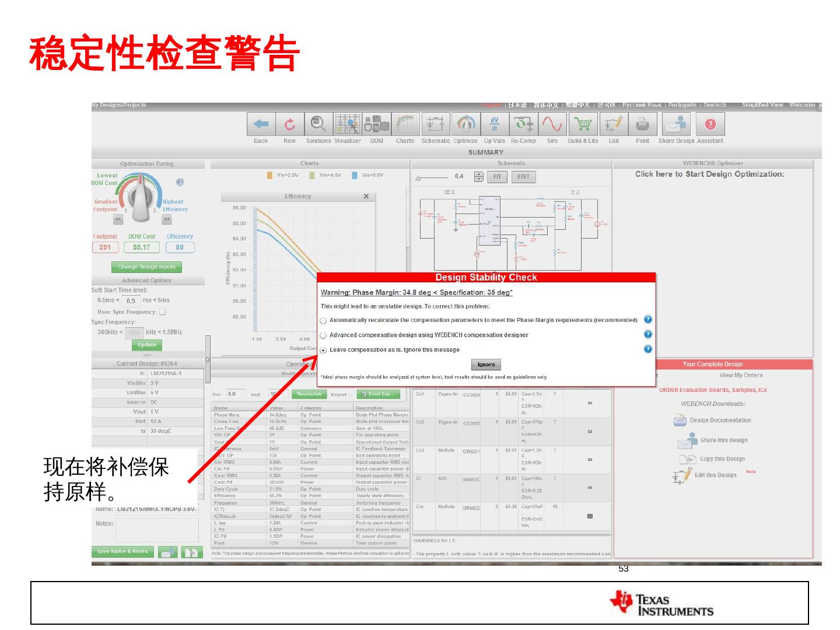This screenshot has height=630, width=840.
Task: Open help for leave compensation option
Action: 647,349
